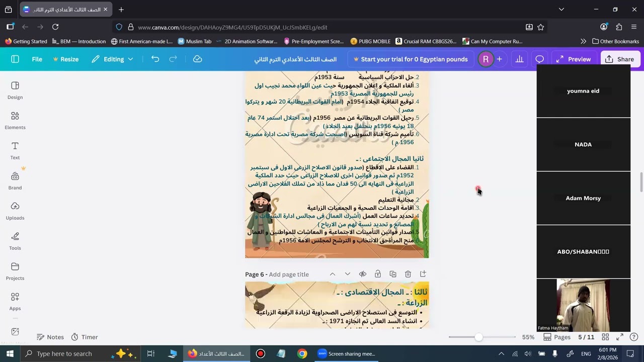
Task: Open the R user avatar
Action: pos(486,59)
